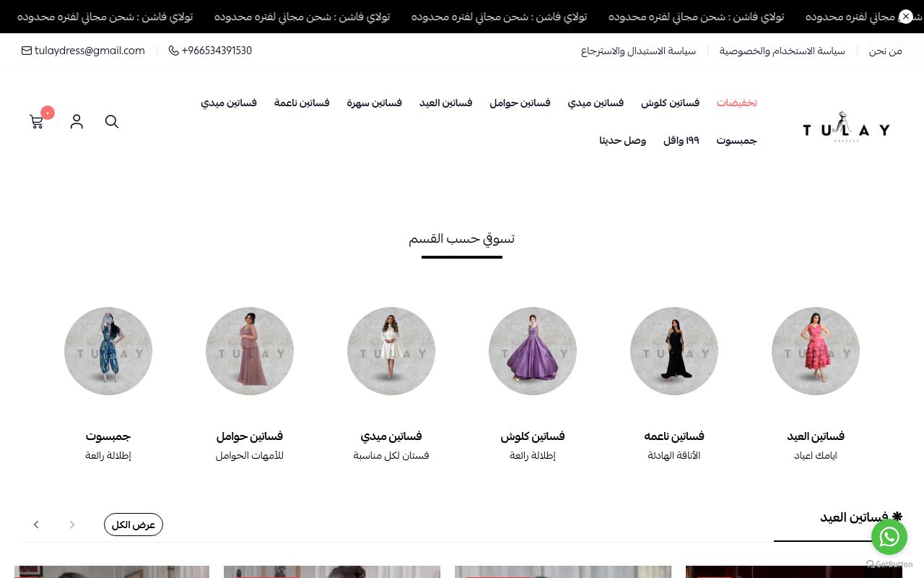Click the فساتين العيد category title under the pink dress
This screenshot has width=924, height=578.
tap(816, 436)
